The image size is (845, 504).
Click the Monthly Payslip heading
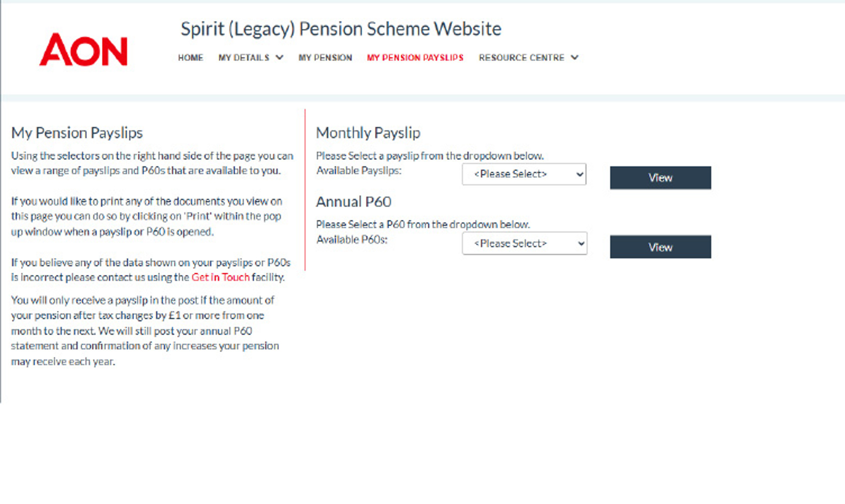368,133
